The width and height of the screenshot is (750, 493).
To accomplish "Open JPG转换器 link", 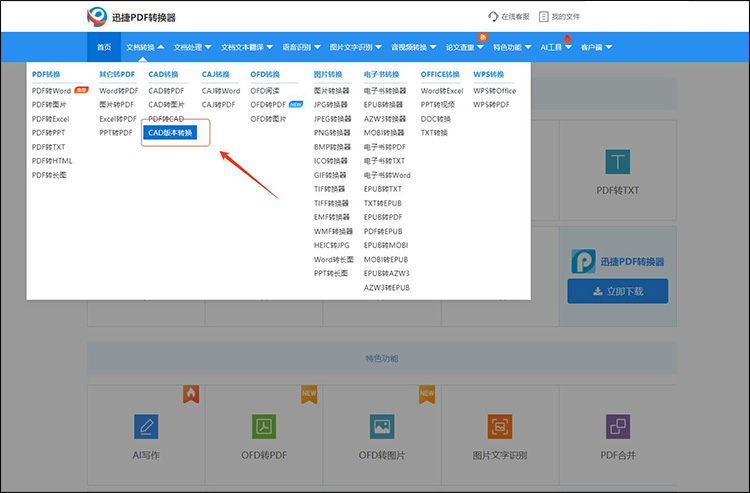I will pos(331,104).
